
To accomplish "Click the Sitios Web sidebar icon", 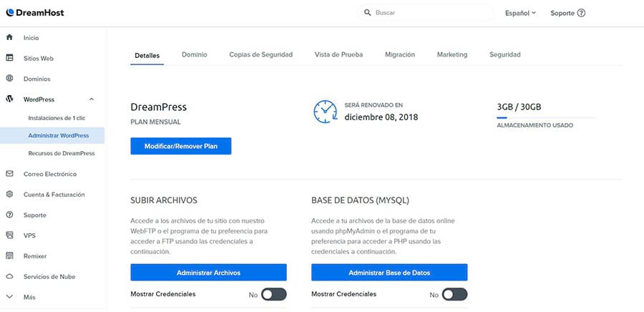I will [9, 58].
